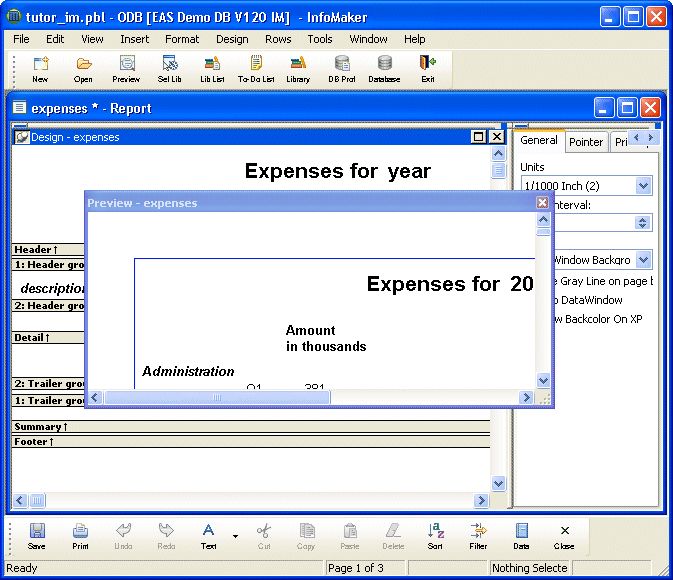Open the Design menu
This screenshot has height=580, width=673.
tap(232, 39)
